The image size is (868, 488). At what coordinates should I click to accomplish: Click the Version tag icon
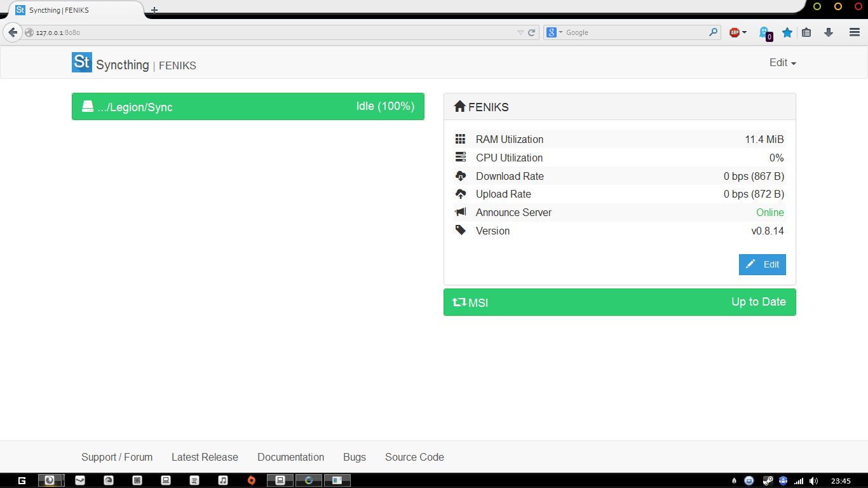(x=461, y=230)
